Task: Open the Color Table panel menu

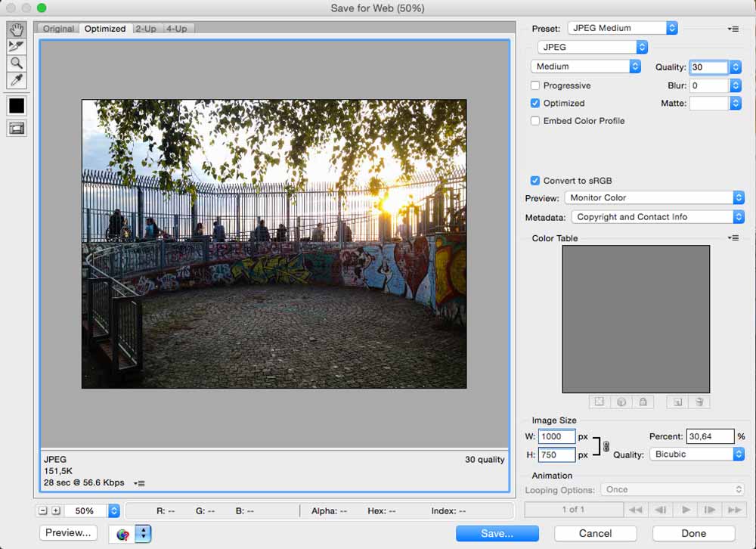Action: tap(733, 238)
